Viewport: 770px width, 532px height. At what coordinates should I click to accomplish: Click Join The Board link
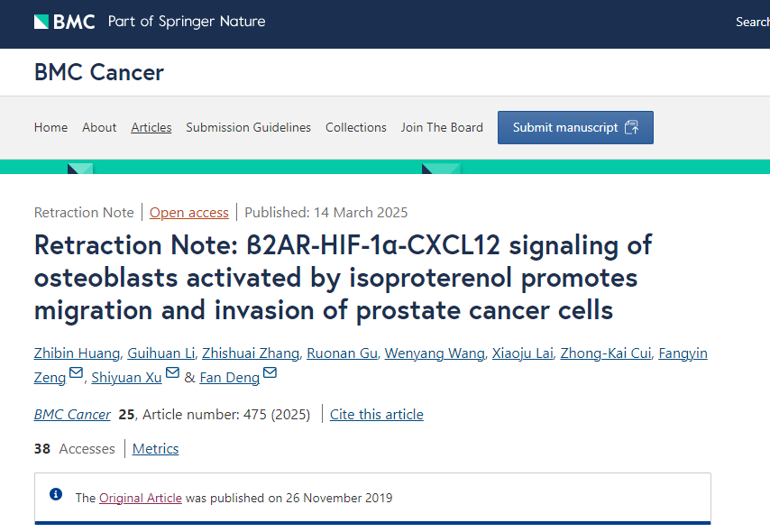tap(442, 128)
